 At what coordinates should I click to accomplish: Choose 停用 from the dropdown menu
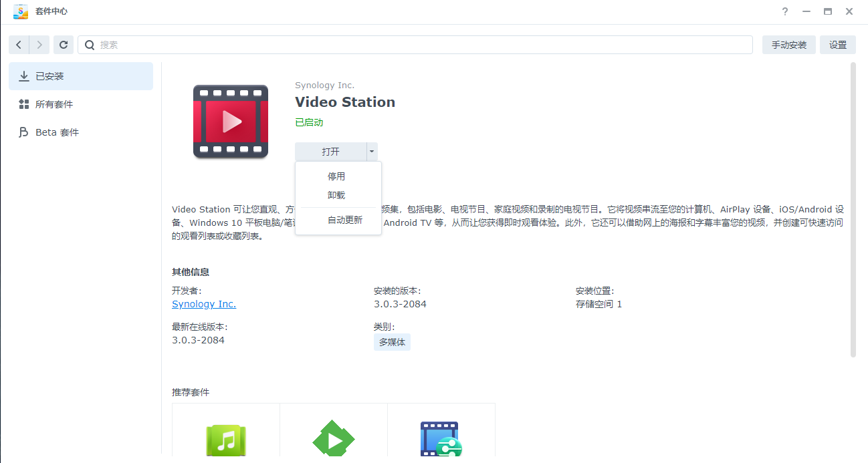pyautogui.click(x=338, y=176)
